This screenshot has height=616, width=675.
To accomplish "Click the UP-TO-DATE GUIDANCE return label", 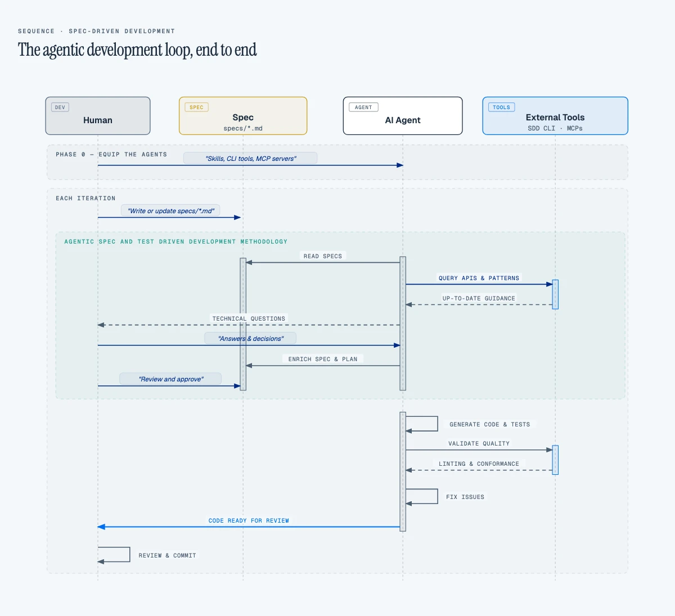I will click(x=479, y=298).
